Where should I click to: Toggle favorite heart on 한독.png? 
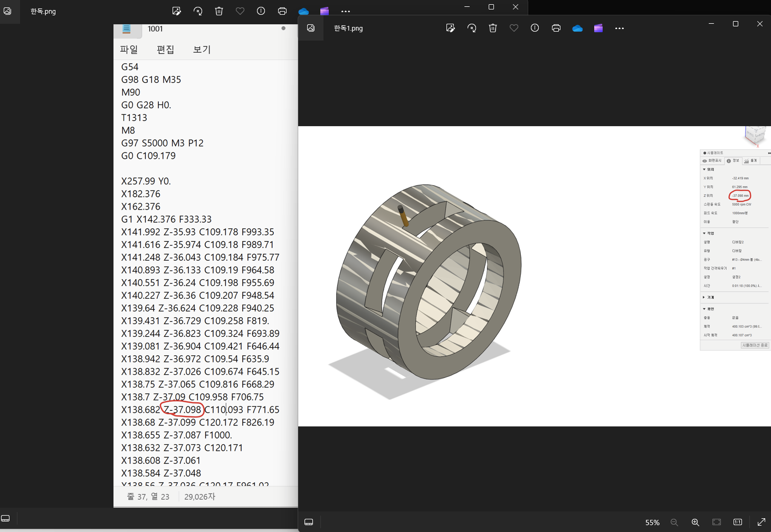point(240,11)
